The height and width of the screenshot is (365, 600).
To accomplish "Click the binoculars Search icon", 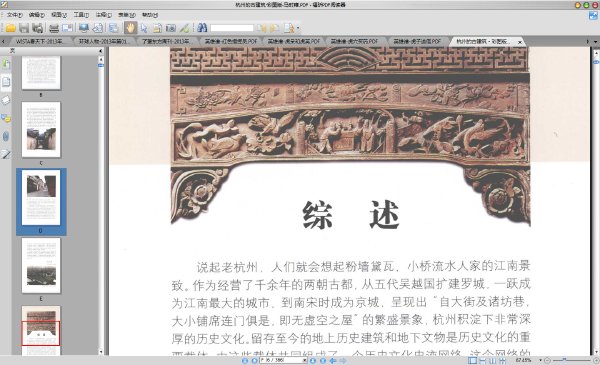I will (202, 28).
